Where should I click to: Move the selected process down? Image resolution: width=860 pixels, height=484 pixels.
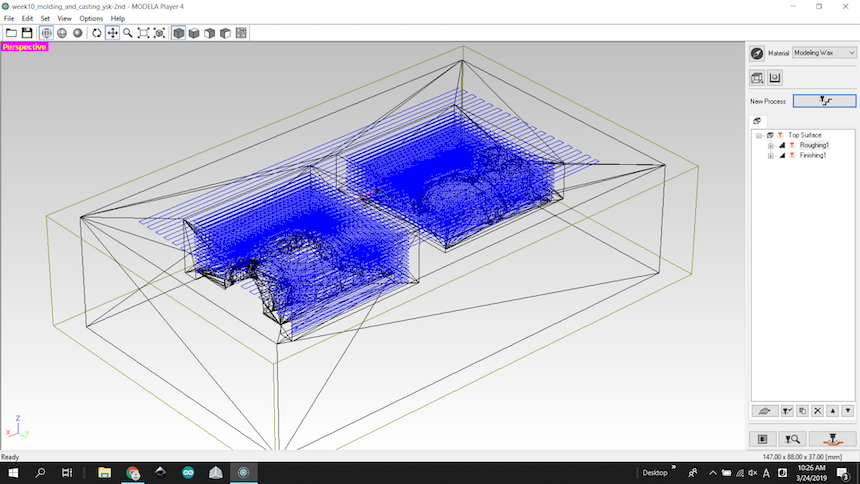(x=848, y=410)
